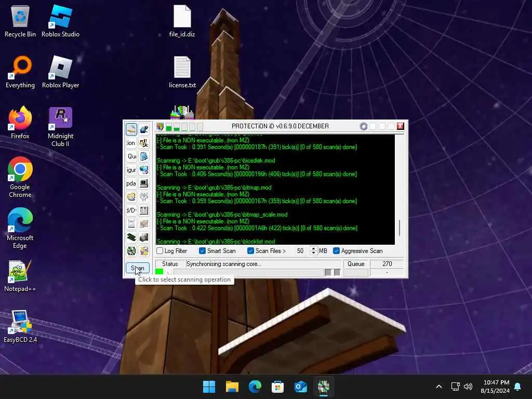Click the second green level indicator in title bar
The image size is (532, 399).
coord(177,127)
